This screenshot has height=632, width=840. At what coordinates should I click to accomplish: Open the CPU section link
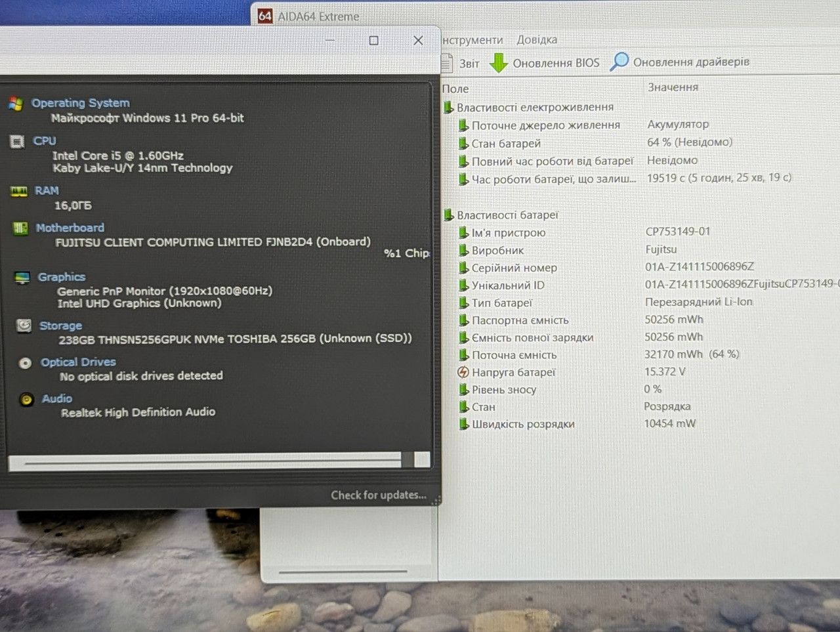tap(45, 140)
